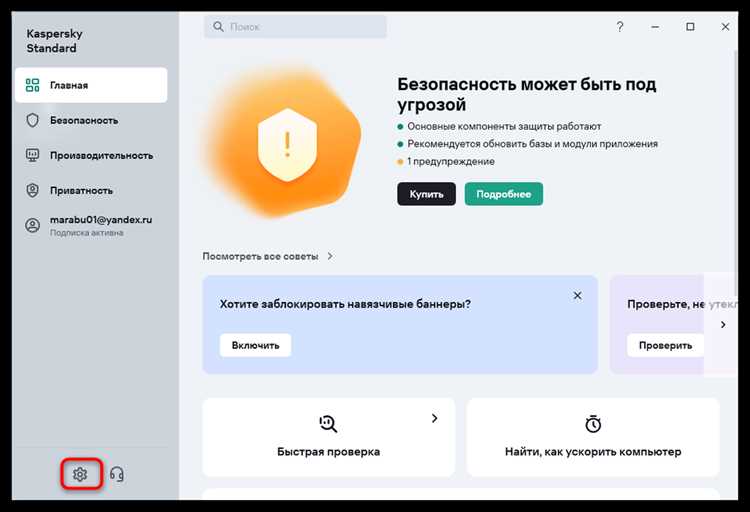This screenshot has height=512, width=750.
Task: Click the Быстрая проверка magnifier icon
Action: click(x=328, y=423)
